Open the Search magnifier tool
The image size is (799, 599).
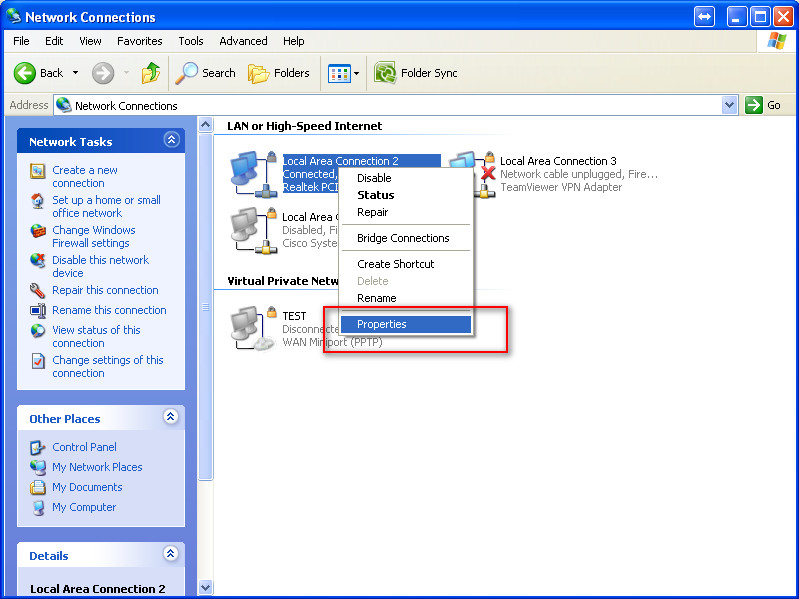point(187,73)
